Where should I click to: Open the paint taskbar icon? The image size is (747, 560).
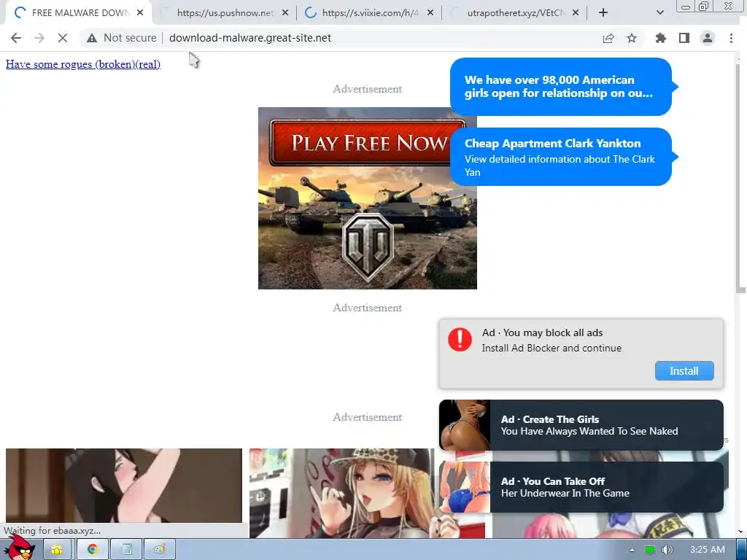(159, 550)
